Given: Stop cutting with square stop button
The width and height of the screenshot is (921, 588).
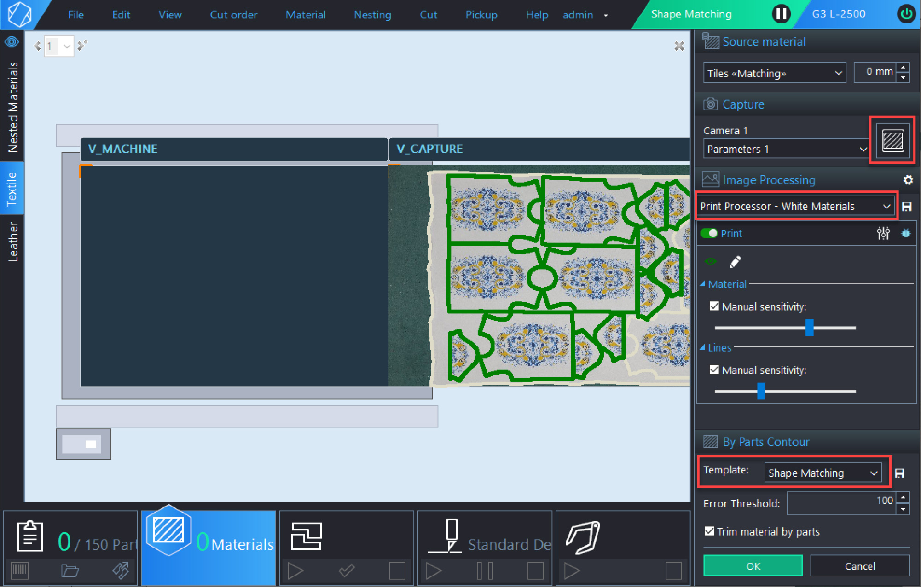Looking at the screenshot, I should 535,571.
